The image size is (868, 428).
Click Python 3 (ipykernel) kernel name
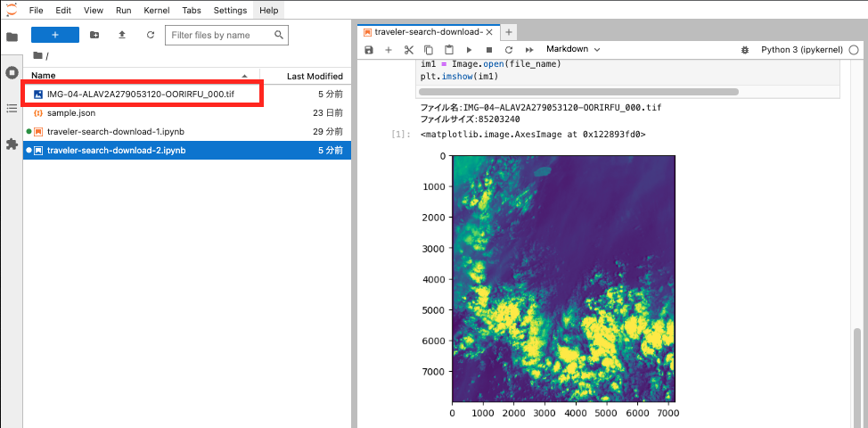click(801, 50)
